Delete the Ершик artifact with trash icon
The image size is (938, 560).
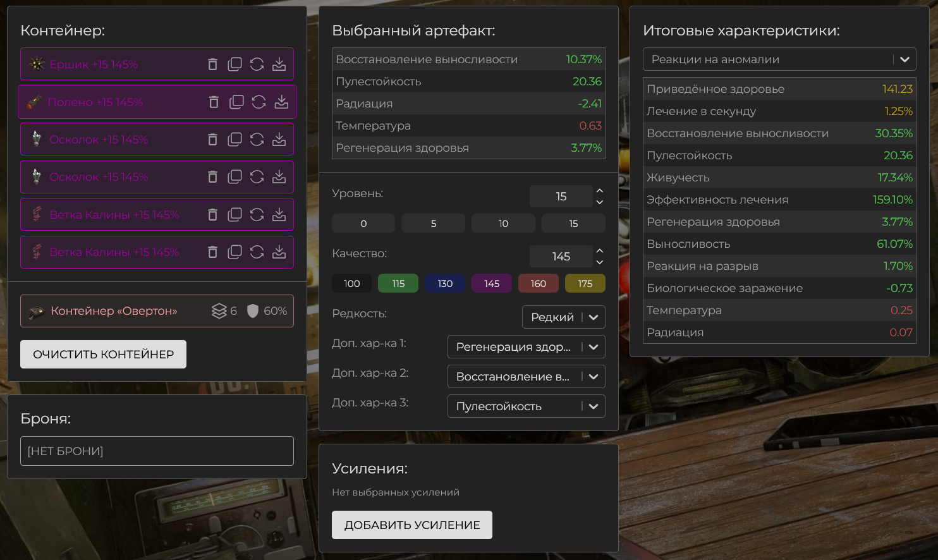[212, 64]
